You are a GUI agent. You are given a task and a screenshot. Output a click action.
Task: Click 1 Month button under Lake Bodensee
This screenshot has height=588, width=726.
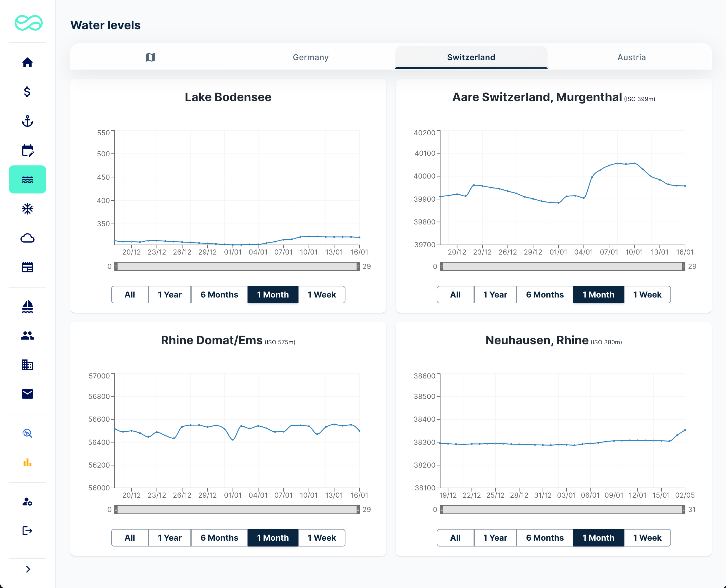(273, 295)
